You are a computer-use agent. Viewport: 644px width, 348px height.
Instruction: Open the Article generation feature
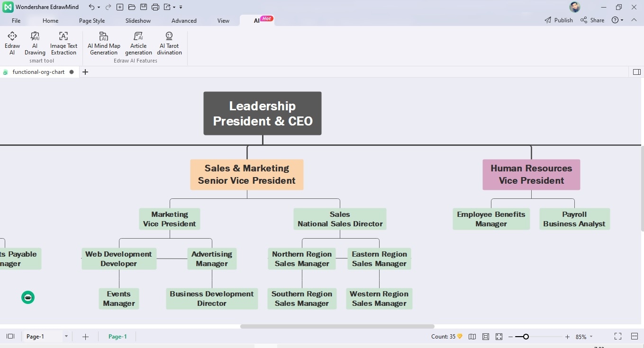[x=138, y=43]
